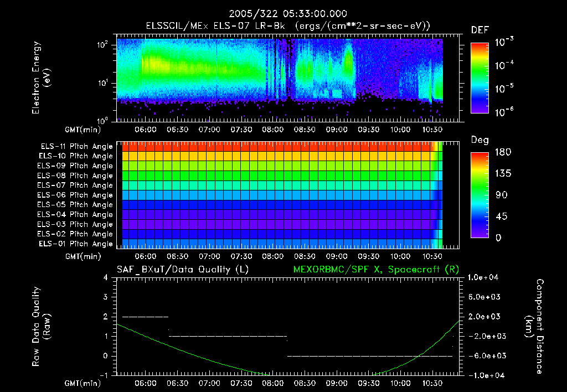Click the Component Distance (km) axis label

(534, 326)
